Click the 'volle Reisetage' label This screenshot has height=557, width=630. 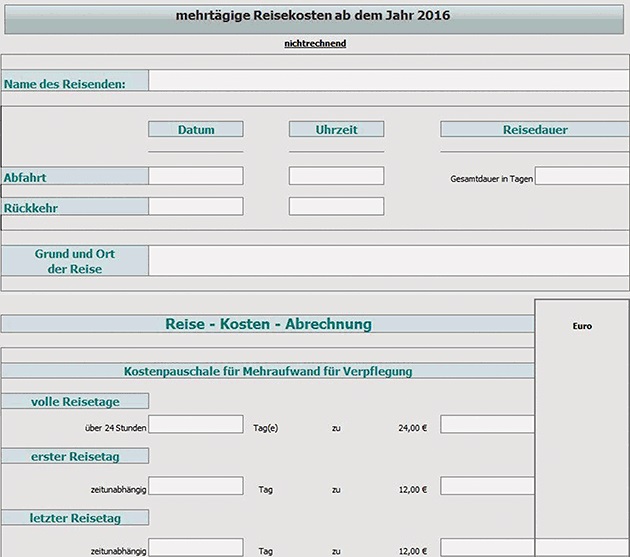click(x=75, y=401)
